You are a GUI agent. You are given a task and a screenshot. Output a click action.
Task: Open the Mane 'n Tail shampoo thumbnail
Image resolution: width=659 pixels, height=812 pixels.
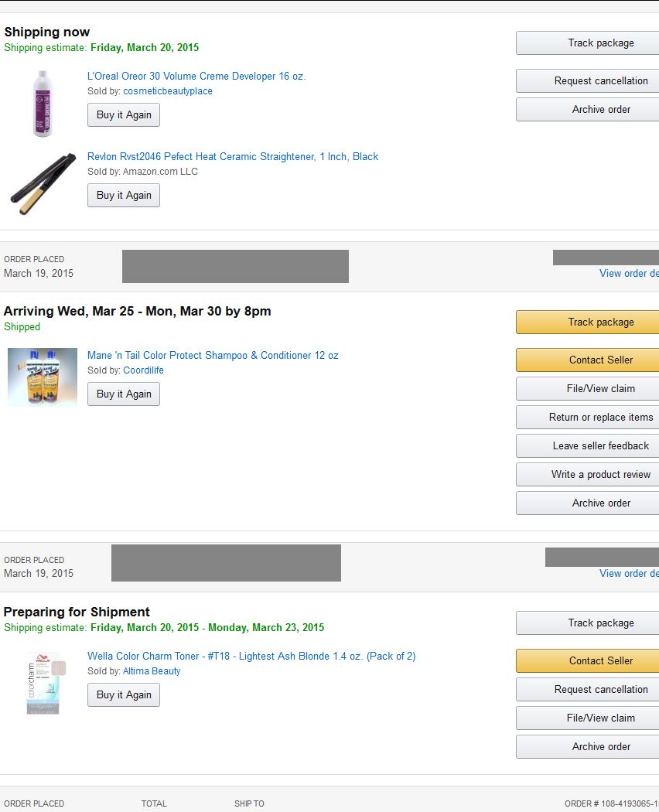43,377
